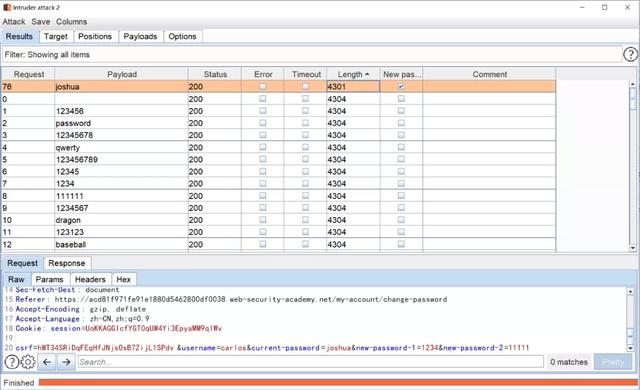
Task: Click the Pretty button
Action: [613, 362]
